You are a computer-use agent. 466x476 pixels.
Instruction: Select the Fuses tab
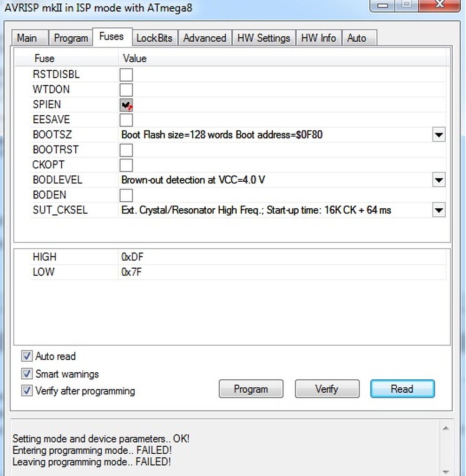tap(112, 37)
